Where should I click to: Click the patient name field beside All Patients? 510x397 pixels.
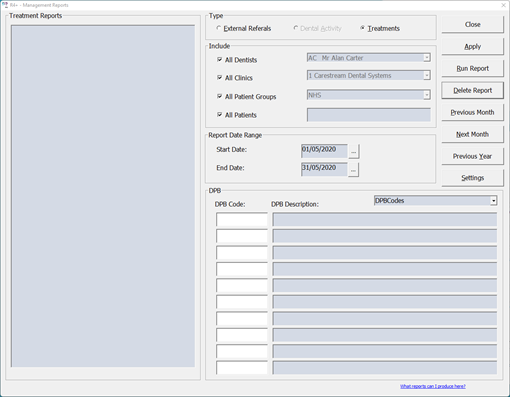[x=369, y=115]
